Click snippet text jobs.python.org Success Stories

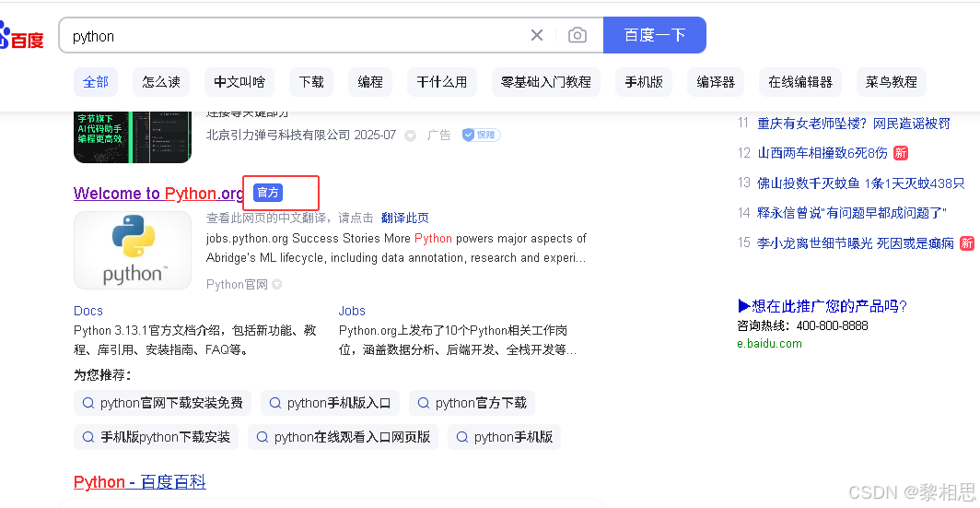(396, 248)
